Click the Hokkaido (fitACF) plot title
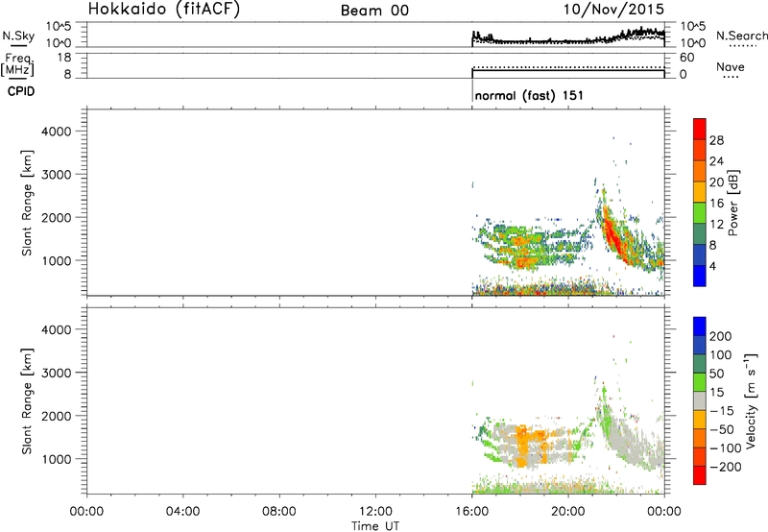The height and width of the screenshot is (532, 768). 164,9
